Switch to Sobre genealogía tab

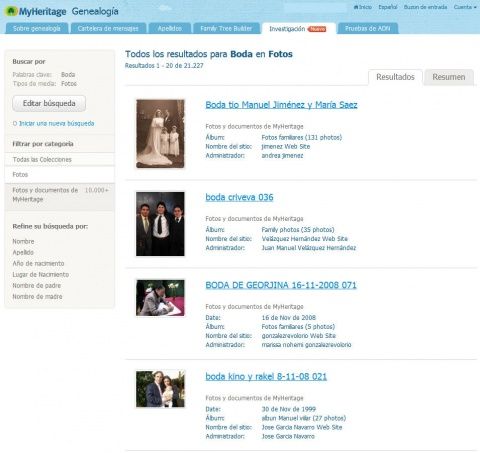point(37,28)
